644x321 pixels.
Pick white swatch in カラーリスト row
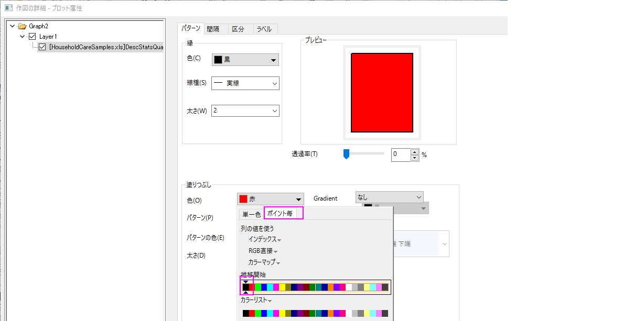click(x=349, y=313)
